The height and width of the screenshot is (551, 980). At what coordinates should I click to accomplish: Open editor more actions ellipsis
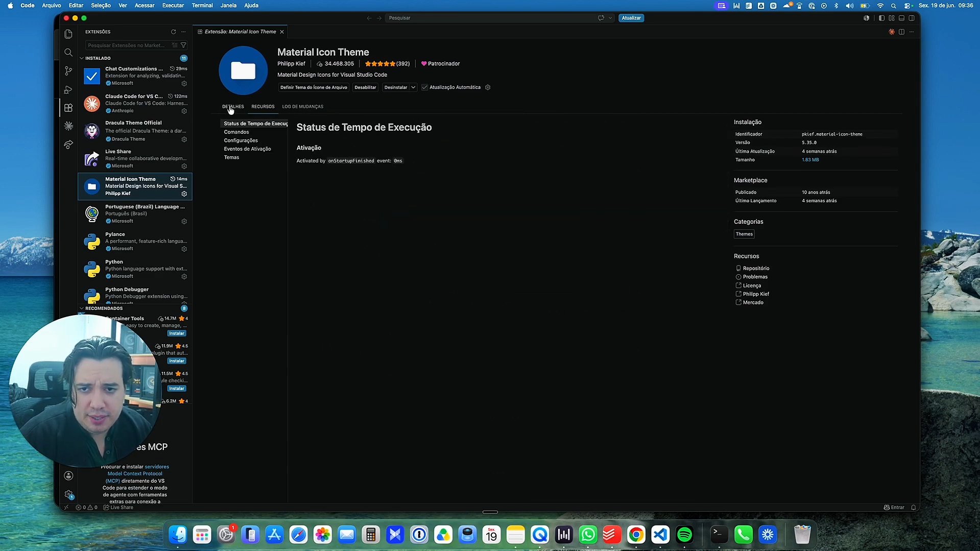(912, 32)
